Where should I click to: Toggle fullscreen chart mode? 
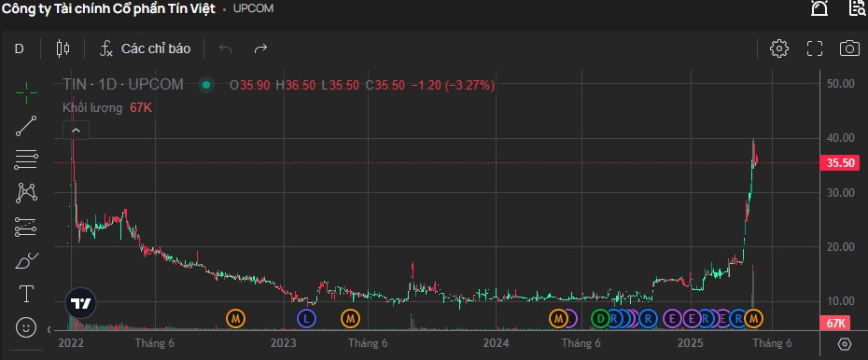(x=814, y=48)
